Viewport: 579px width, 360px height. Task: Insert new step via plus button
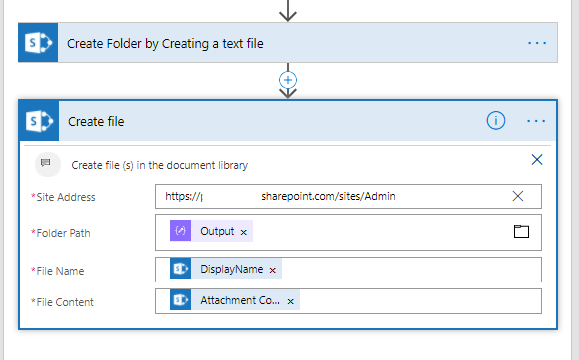point(288,80)
